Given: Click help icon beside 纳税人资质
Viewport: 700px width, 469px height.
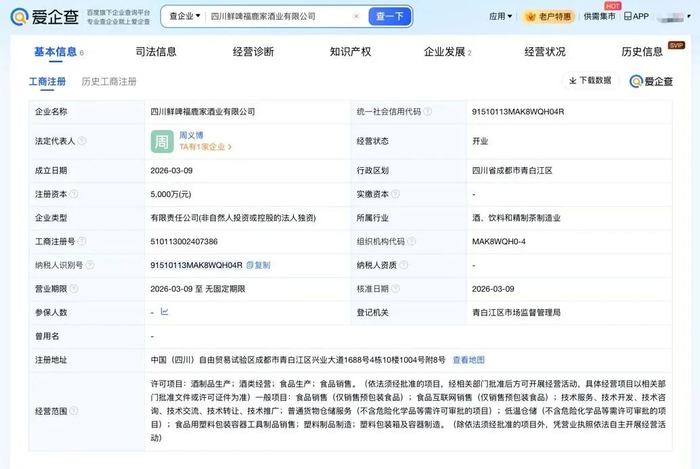Looking at the screenshot, I should tap(403, 265).
